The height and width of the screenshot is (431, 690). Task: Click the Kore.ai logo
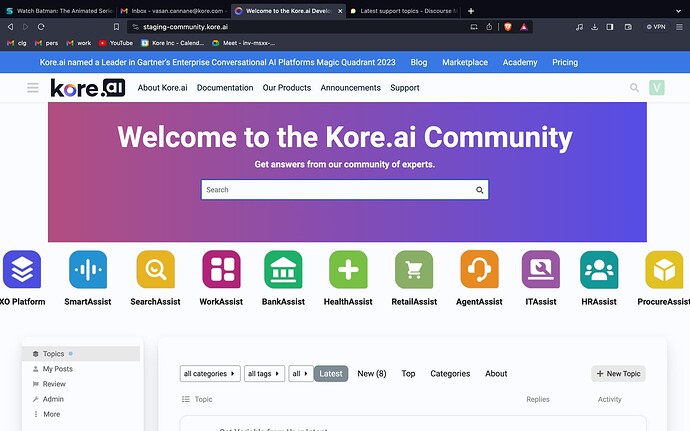pos(88,88)
